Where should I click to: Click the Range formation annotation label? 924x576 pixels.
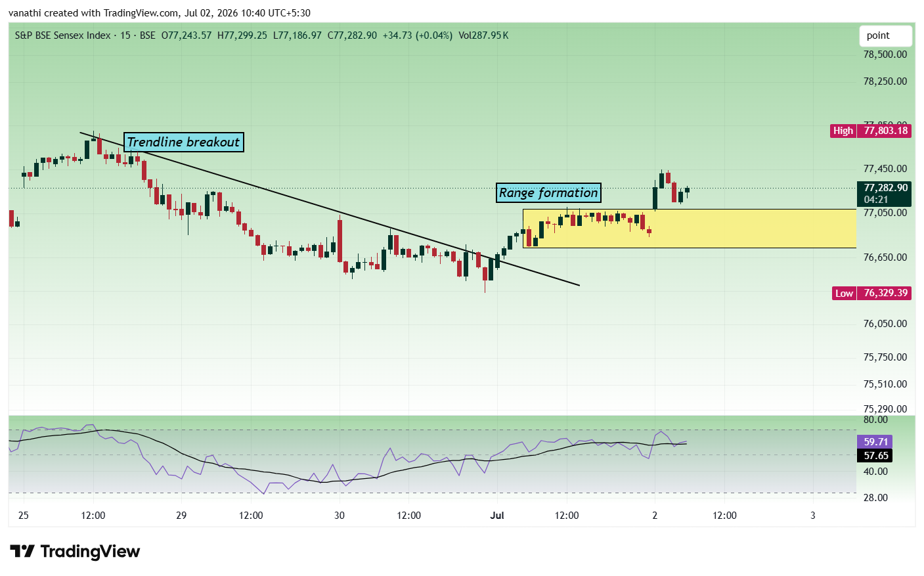point(548,192)
